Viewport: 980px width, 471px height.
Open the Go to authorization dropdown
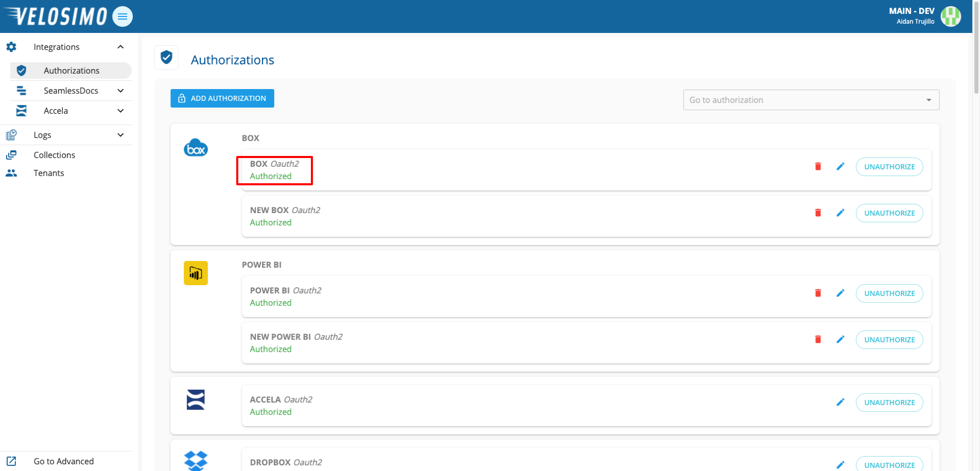pyautogui.click(x=811, y=100)
